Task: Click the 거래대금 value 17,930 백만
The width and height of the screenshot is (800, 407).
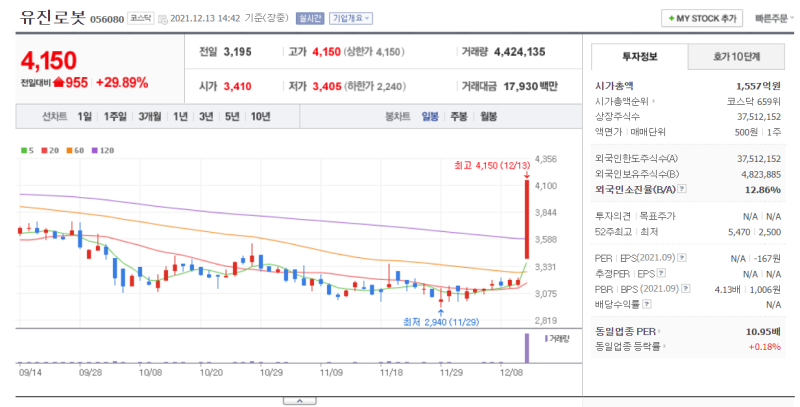Action: 531,86
